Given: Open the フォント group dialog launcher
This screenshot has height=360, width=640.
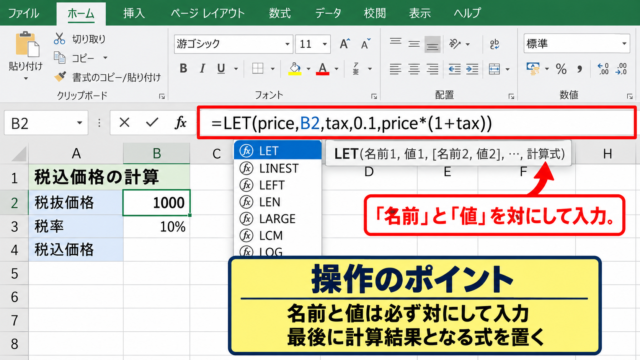Looking at the screenshot, I should (x=374, y=96).
